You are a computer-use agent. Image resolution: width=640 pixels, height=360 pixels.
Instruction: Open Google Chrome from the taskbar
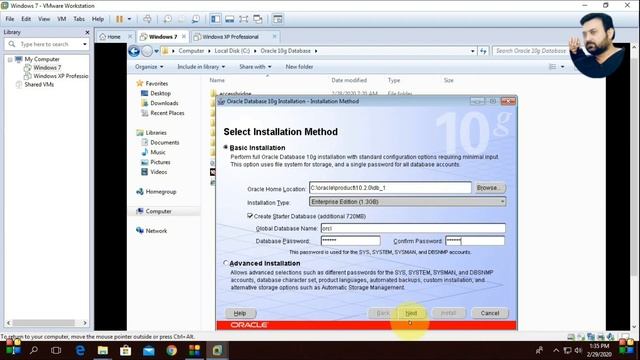(171, 350)
